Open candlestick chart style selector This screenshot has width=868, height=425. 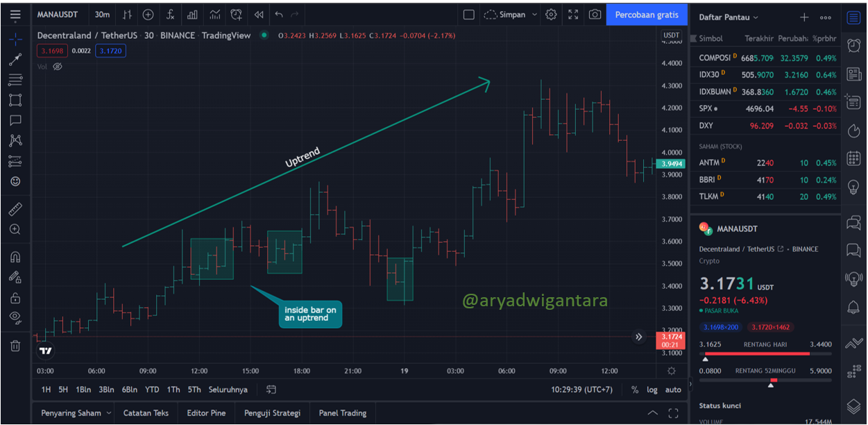coord(126,14)
